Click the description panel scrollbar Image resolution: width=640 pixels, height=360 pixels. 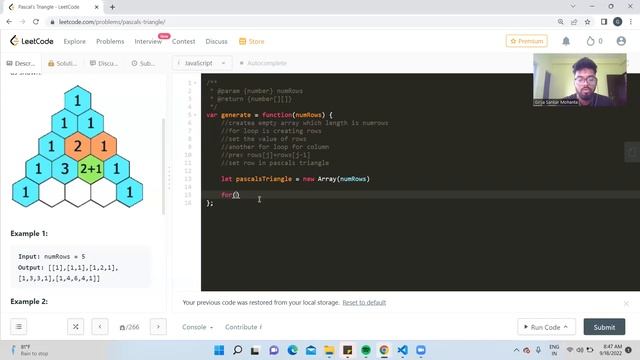click(164, 166)
